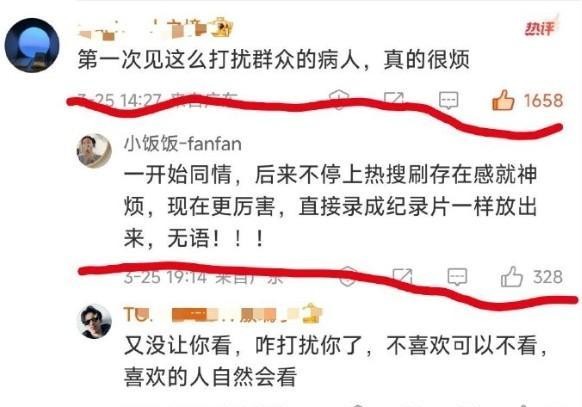This screenshot has width=582, height=407.
Task: Visit 小饭饭-fanfan's profile via username
Action: click(183, 144)
